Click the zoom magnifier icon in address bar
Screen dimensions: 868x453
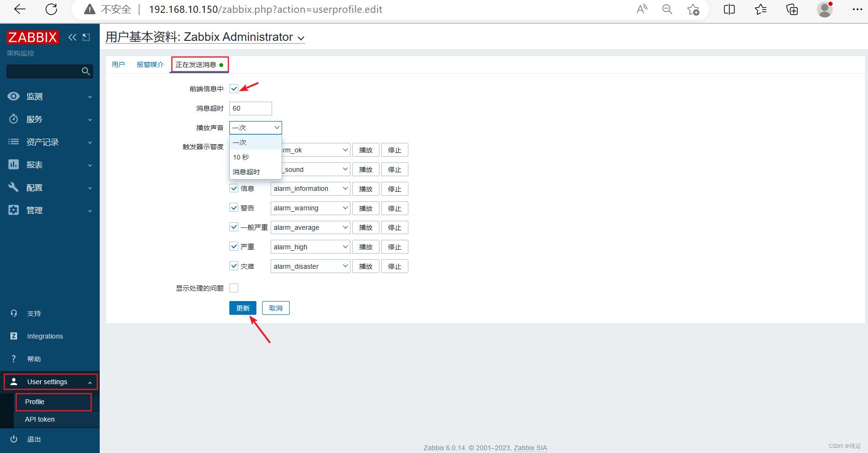667,9
